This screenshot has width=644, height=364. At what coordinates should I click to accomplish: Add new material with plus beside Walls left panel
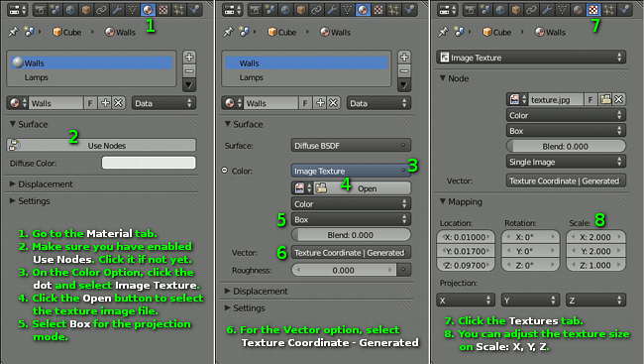point(106,103)
